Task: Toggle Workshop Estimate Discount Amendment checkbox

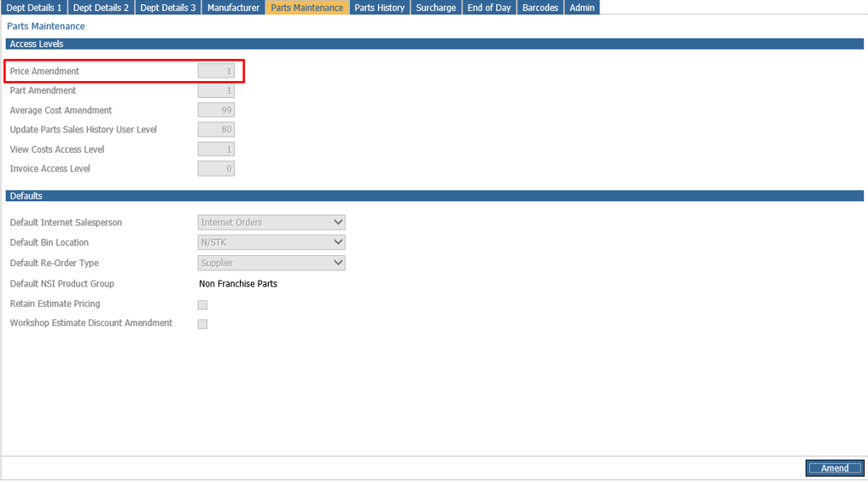Action: [x=202, y=324]
